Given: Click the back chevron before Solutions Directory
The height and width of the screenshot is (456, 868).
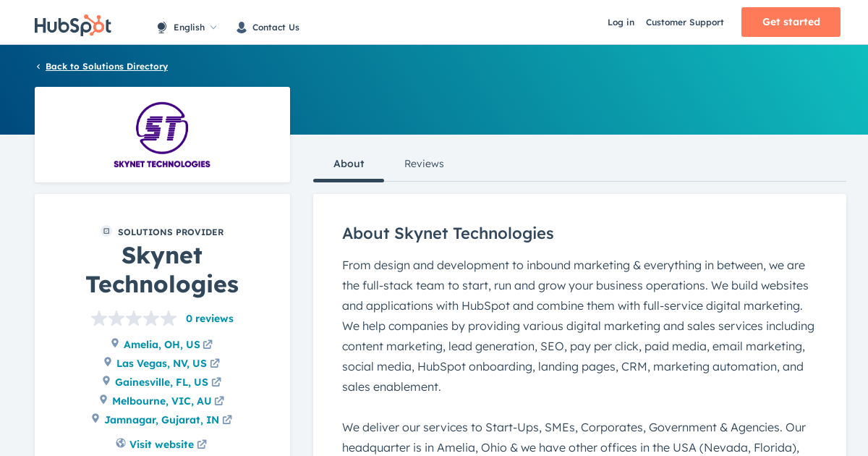Looking at the screenshot, I should [x=38, y=67].
